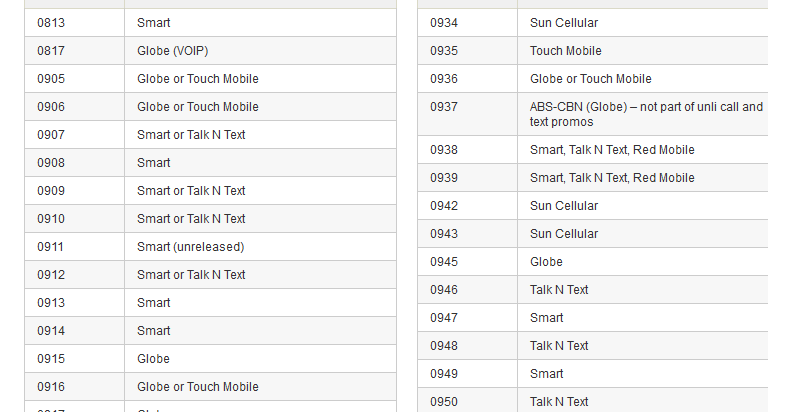Click the 0905 prefix number
Image resolution: width=785 pixels, height=412 pixels.
pos(51,79)
